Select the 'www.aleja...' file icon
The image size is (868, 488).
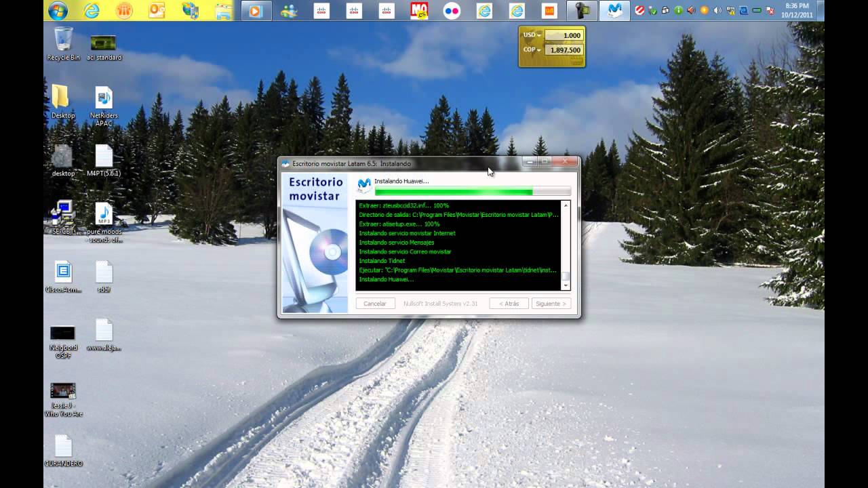(104, 335)
